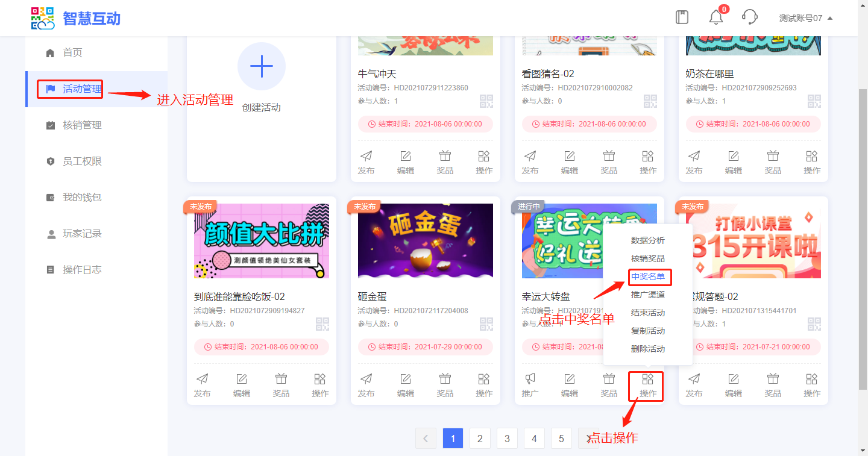Viewport: 868px width, 456px height.
Task: Click 发布 icon under 砸金蛋 card
Action: (366, 384)
